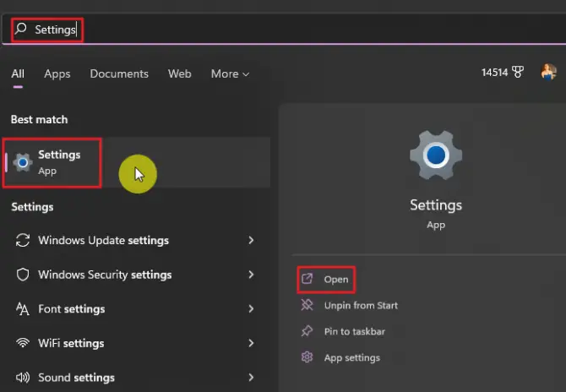
Task: Click the Settings title in preview pane
Action: pos(436,205)
